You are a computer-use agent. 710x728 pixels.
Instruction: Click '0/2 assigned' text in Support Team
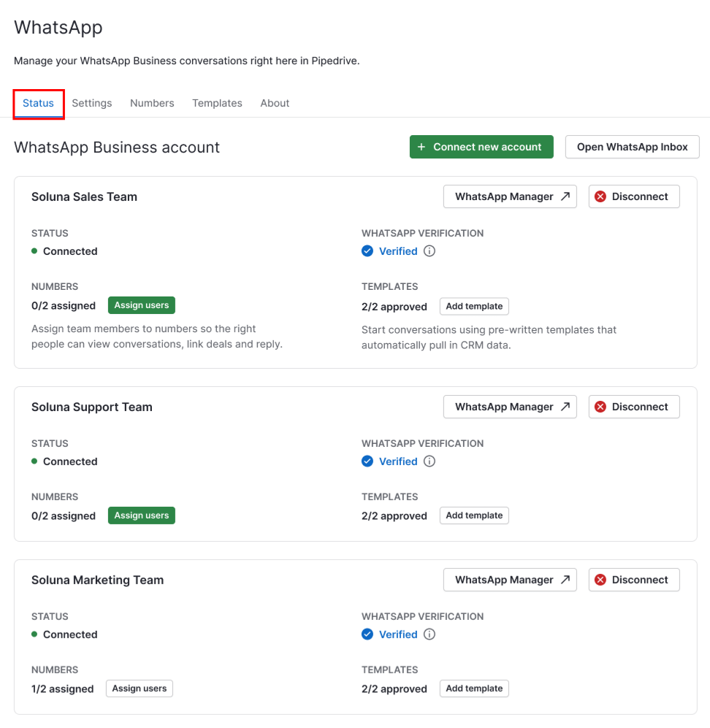point(63,516)
